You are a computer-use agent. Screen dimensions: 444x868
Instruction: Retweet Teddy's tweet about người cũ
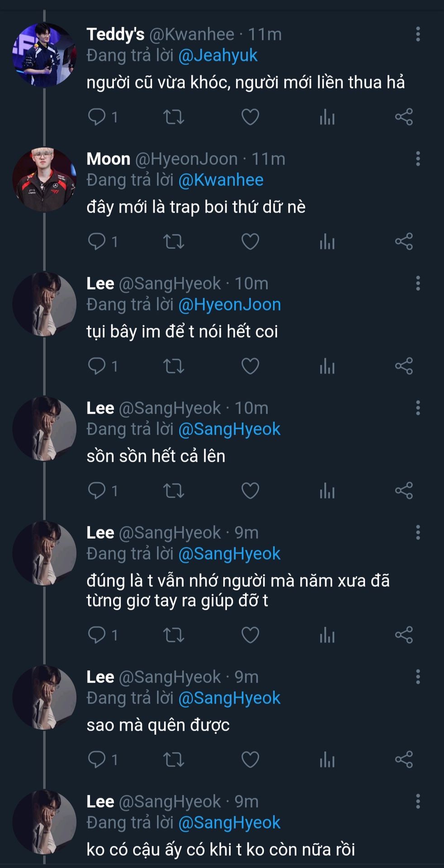tap(174, 117)
